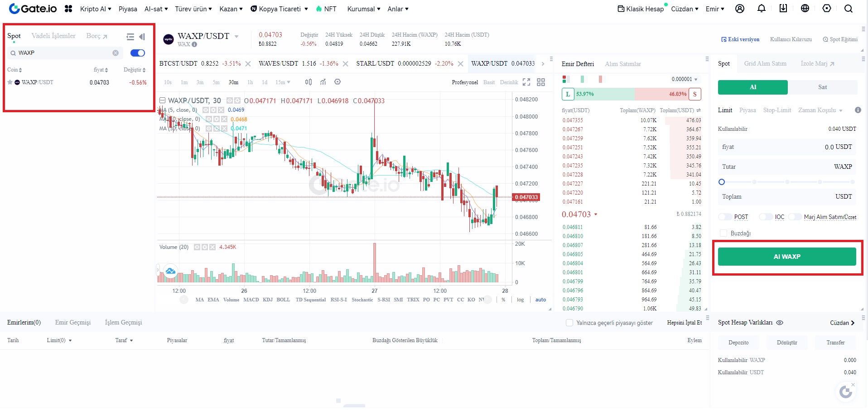868x410 pixels.
Task: Clear the WAXP search field
Action: coord(116,53)
